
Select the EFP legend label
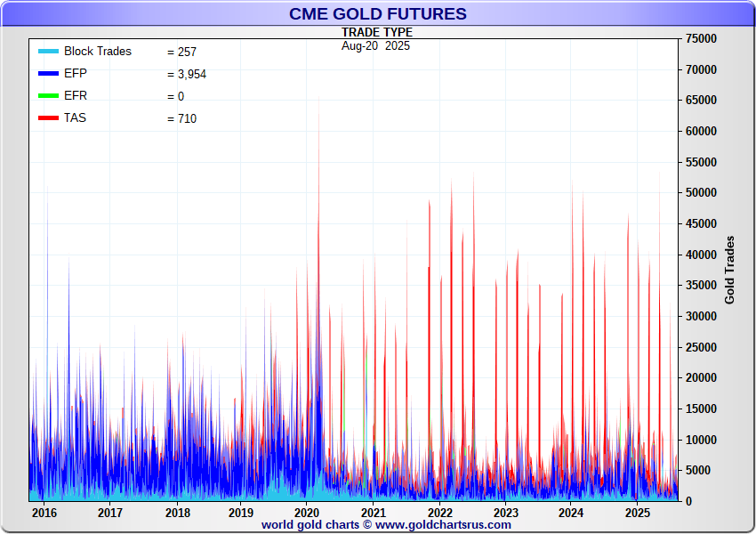click(76, 73)
